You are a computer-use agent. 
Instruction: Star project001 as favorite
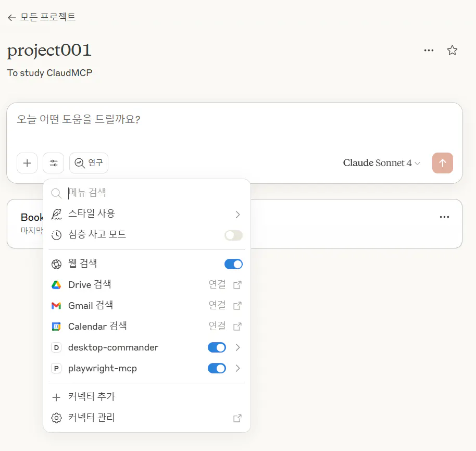[452, 51]
